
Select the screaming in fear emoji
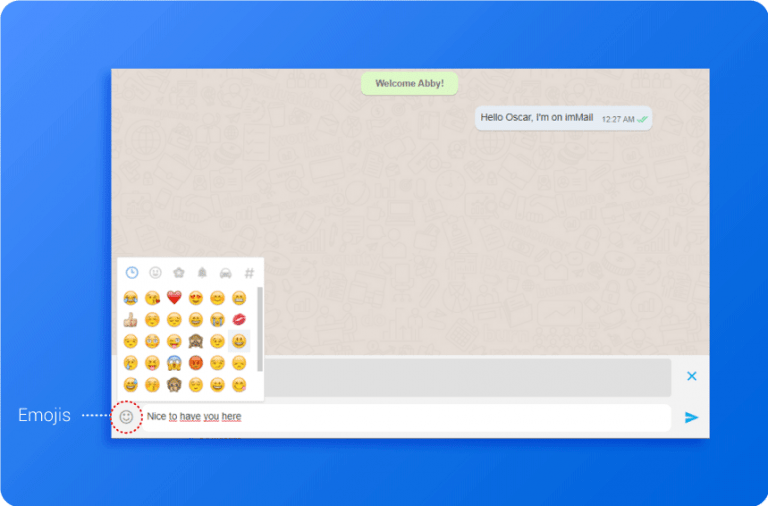(x=174, y=363)
